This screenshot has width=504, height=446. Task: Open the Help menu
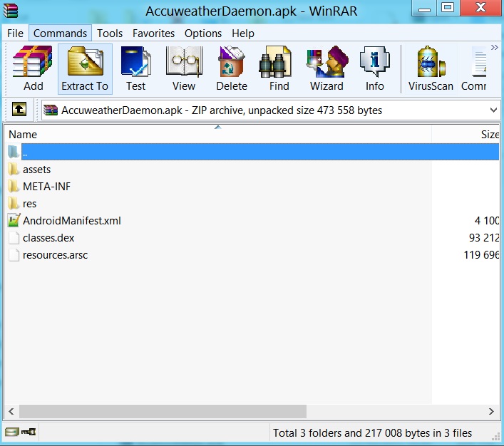point(243,33)
